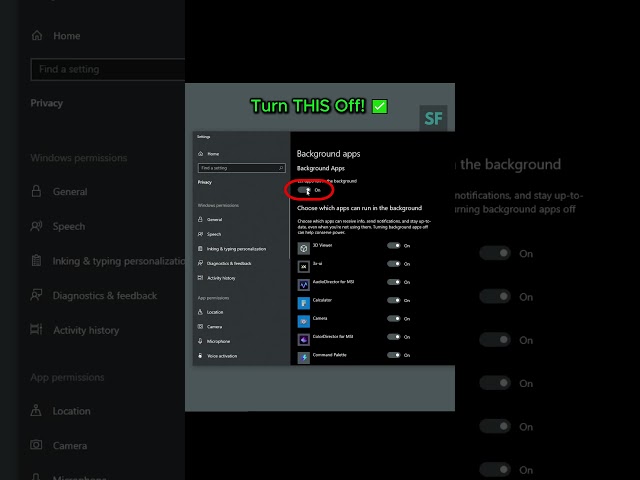Click Speech icon in small center window
The height and width of the screenshot is (480, 640).
point(200,234)
